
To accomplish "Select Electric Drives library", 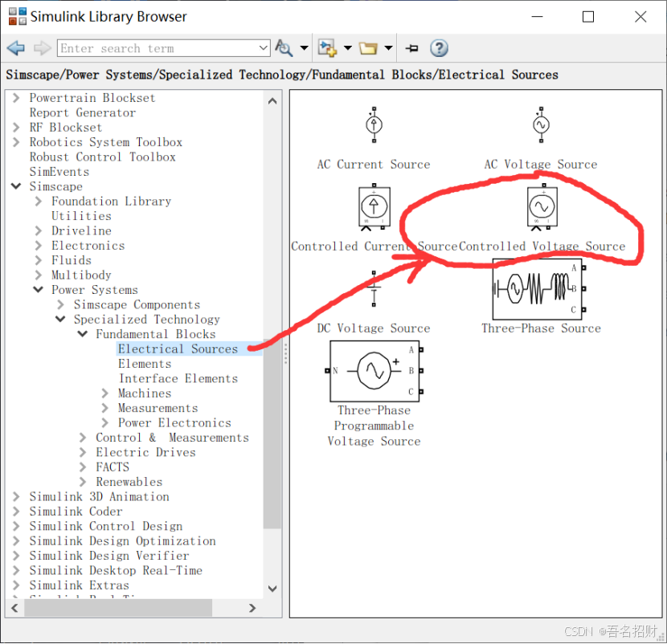I will click(145, 452).
